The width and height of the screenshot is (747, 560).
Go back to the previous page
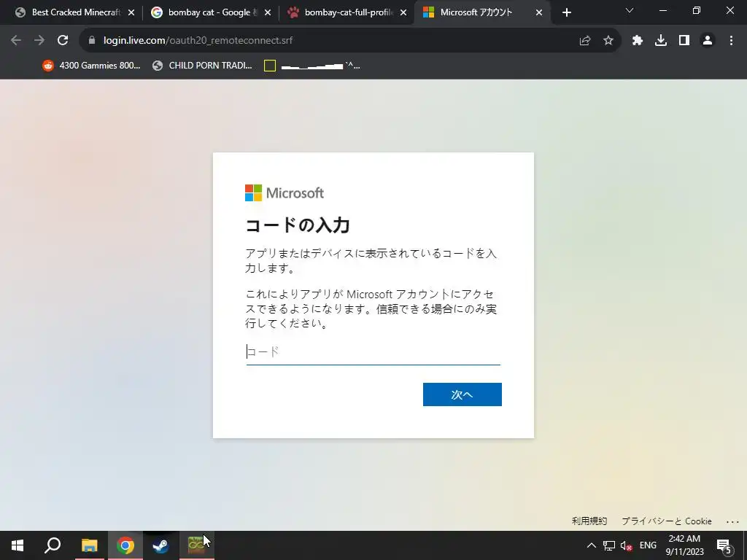click(x=16, y=41)
